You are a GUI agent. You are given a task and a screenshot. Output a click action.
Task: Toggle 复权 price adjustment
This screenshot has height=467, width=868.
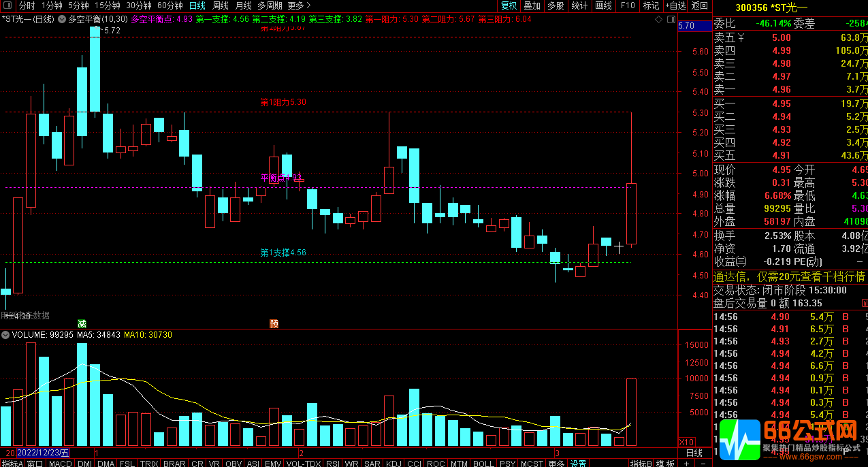[509, 5]
